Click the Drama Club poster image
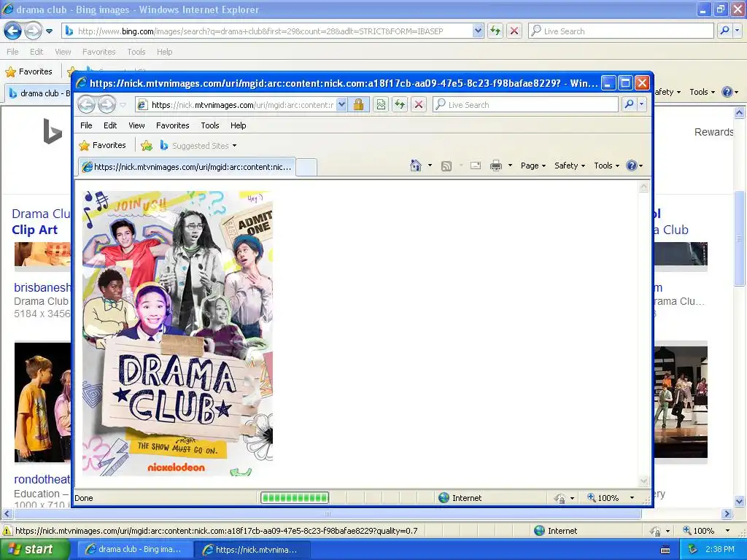747x560 pixels. point(177,333)
